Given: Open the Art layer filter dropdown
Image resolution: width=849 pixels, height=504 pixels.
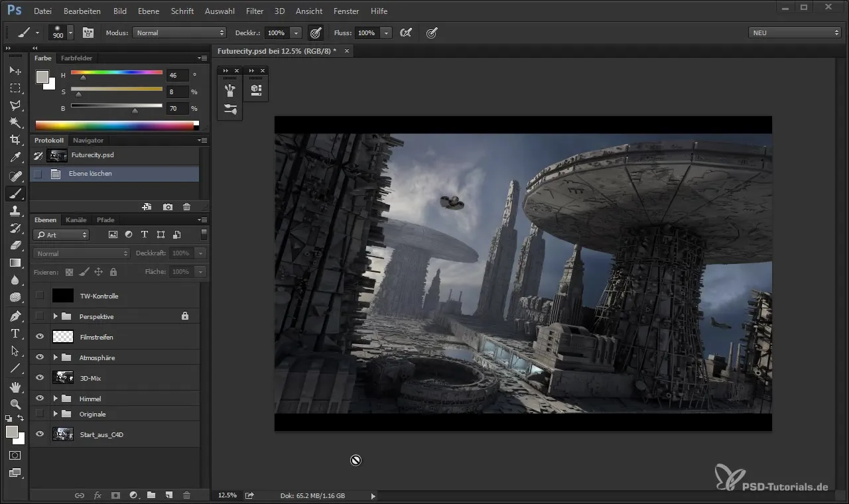Looking at the screenshot, I should (x=61, y=235).
